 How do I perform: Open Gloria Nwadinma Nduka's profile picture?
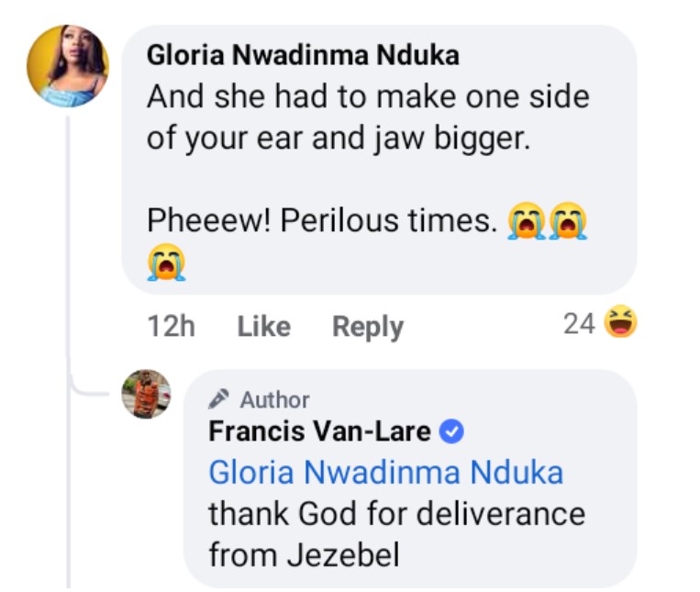68,66
